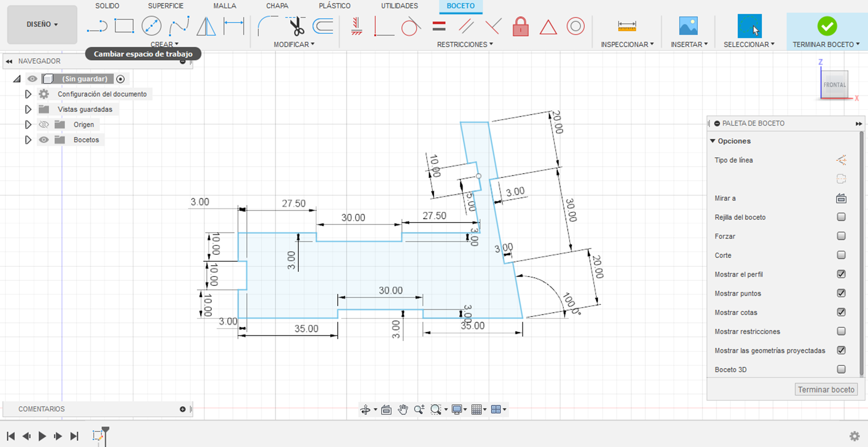Enable the Forzar checkbox
Viewport: 868px width, 447px height.
click(841, 236)
